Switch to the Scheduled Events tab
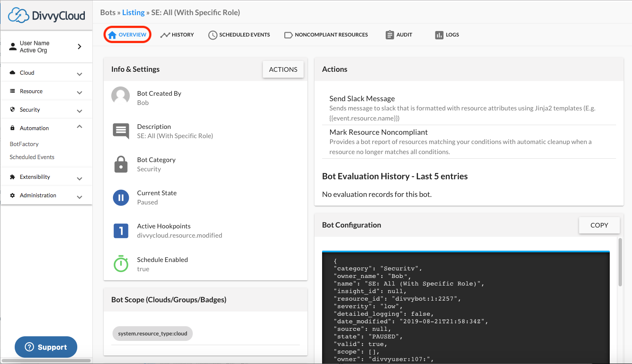Image resolution: width=632 pixels, height=364 pixels. click(239, 35)
